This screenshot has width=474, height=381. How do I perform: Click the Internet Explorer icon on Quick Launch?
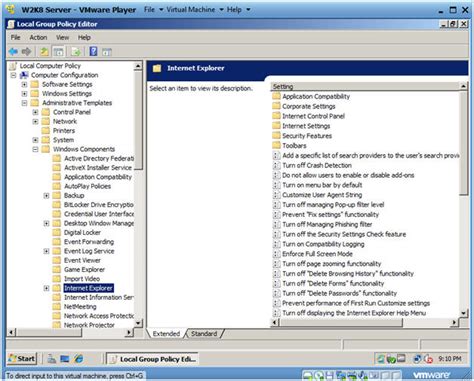click(79, 359)
